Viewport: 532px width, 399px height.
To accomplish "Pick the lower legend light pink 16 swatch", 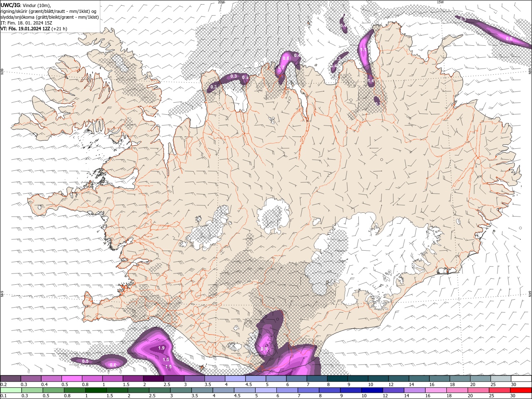I will pyautogui.click(x=436, y=390).
